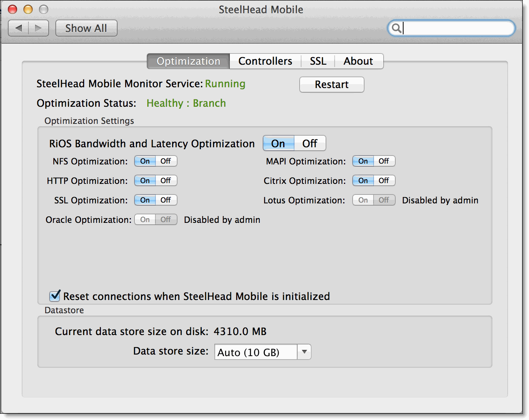The height and width of the screenshot is (420, 529).
Task: Uncheck reset connections when SteelHead Mobile is initialized
Action: [55, 296]
